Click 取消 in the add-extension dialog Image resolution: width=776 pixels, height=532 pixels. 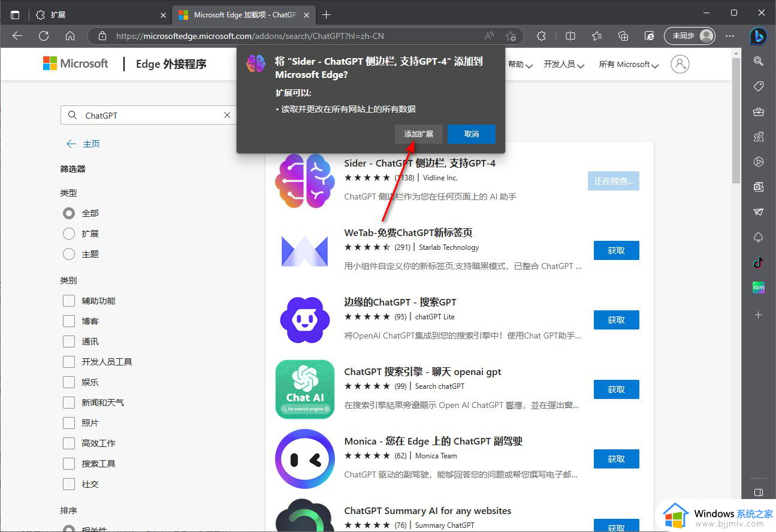[x=472, y=134]
